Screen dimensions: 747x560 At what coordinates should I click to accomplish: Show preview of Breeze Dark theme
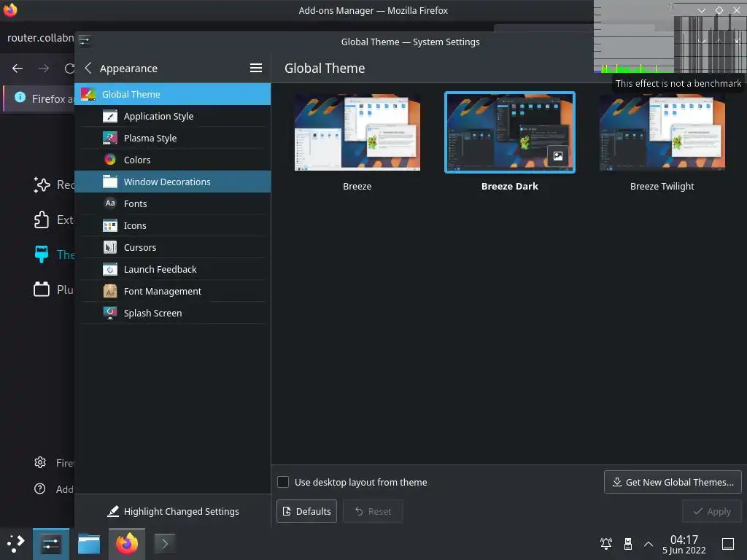pyautogui.click(x=558, y=156)
